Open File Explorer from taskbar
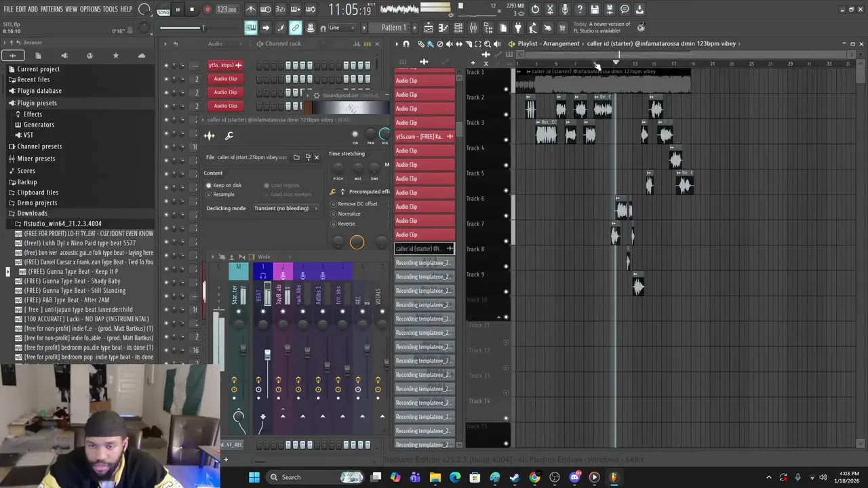 click(435, 477)
